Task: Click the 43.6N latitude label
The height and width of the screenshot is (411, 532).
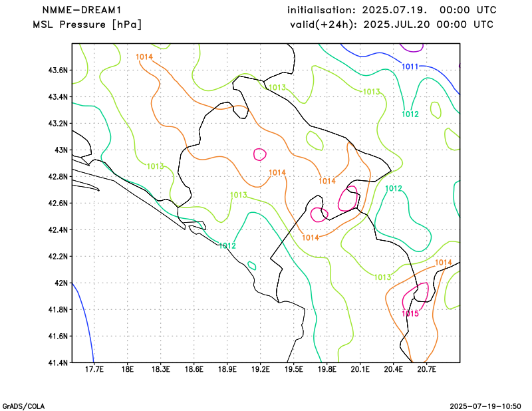Action: (59, 70)
